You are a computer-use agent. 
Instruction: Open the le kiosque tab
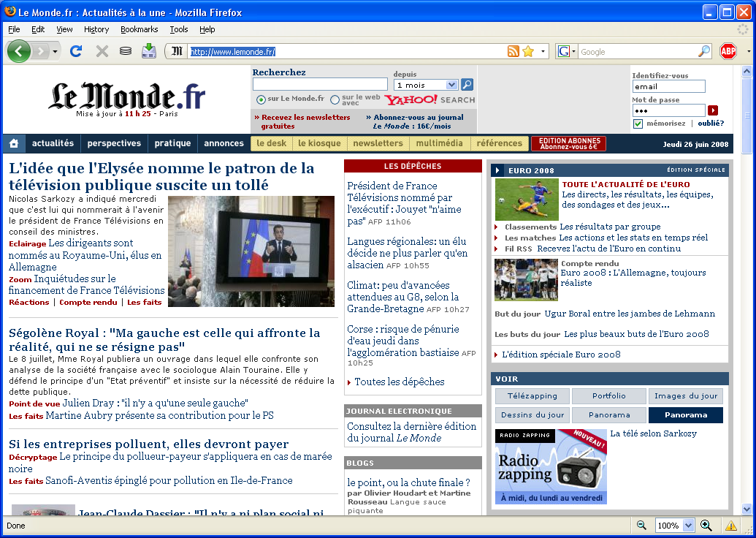click(x=319, y=143)
